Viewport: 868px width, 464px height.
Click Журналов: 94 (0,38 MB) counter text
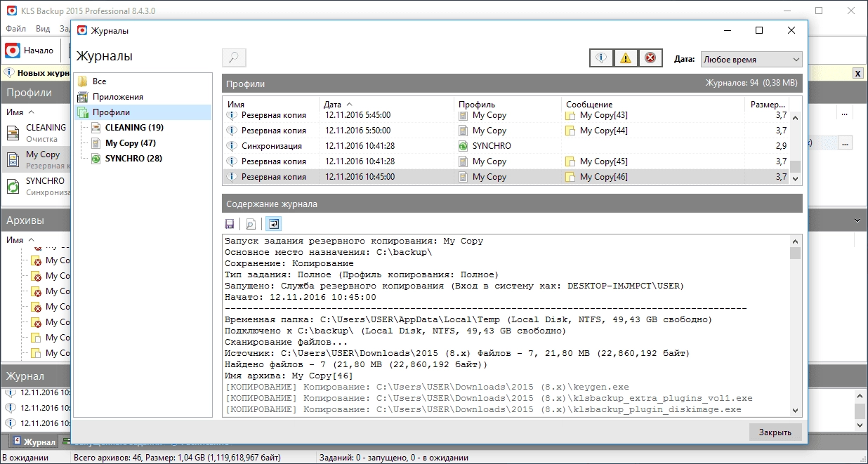tap(751, 83)
